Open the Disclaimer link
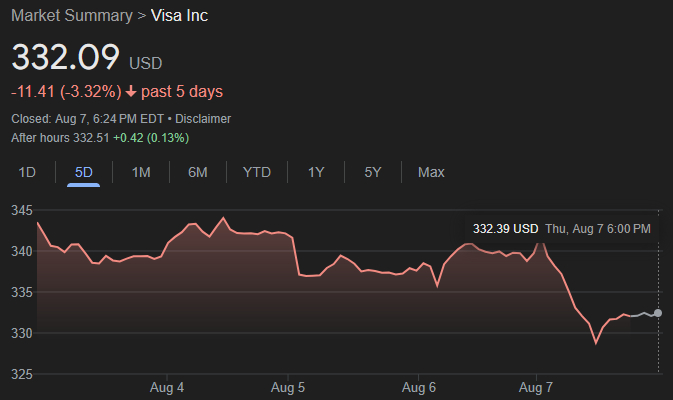673x400 pixels. (203, 118)
